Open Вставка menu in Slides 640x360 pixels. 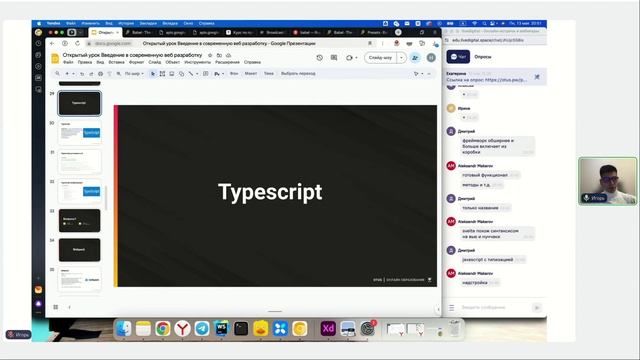(x=116, y=62)
